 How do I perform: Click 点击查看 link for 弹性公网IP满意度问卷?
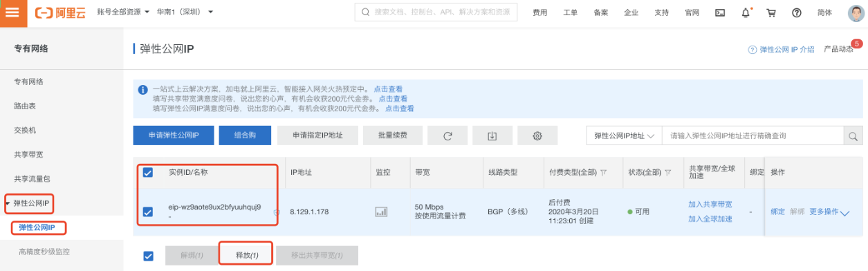pyautogui.click(x=399, y=109)
